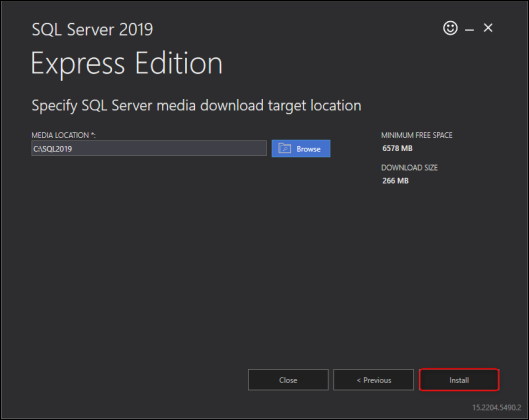This screenshot has height=420, width=529.
Task: Place cursor on the C:\SQL2019 path text
Action: (x=53, y=149)
